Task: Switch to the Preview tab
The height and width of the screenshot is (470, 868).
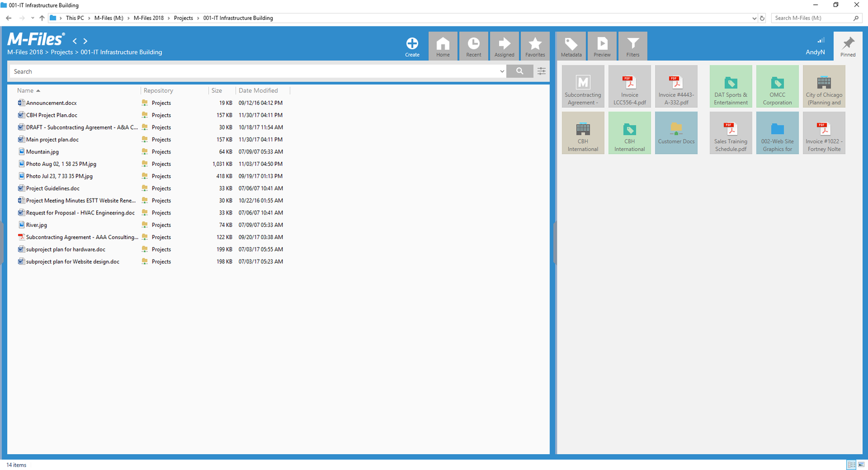Action: (x=602, y=46)
